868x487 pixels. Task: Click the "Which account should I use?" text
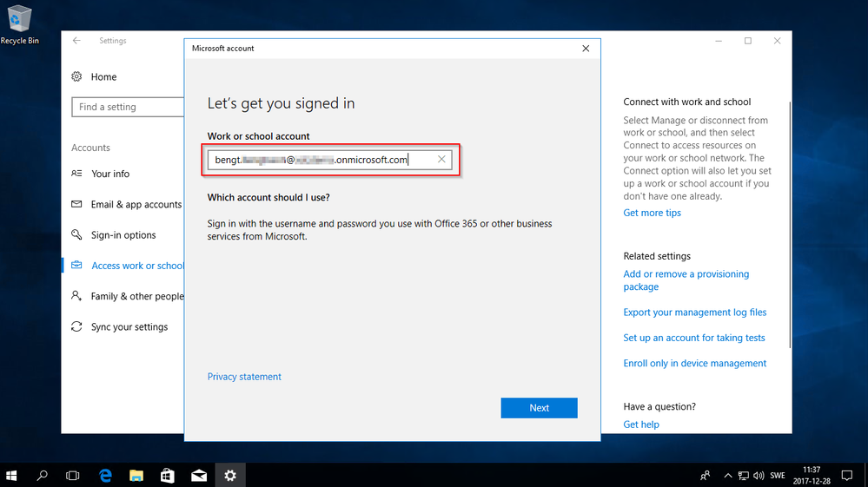tap(268, 197)
